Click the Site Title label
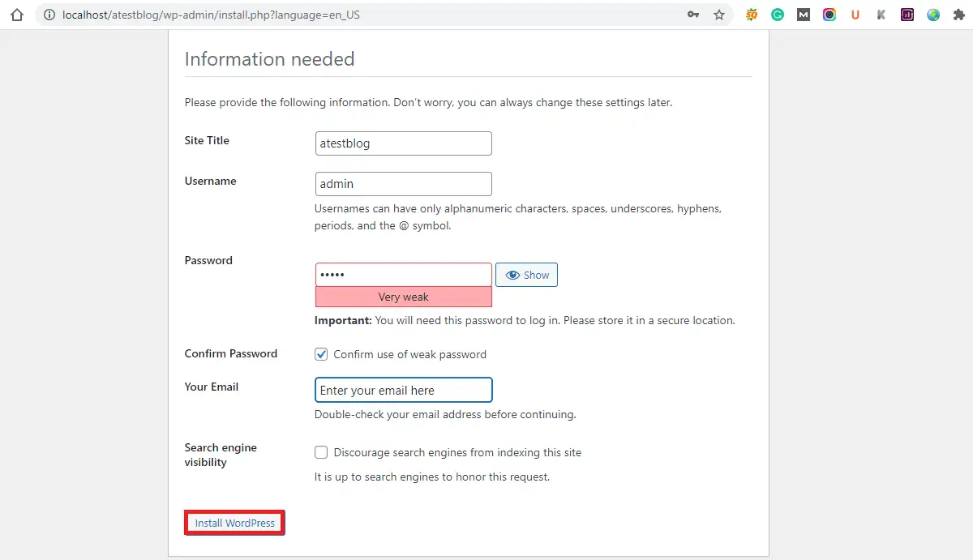The width and height of the screenshot is (973, 560). [x=207, y=140]
